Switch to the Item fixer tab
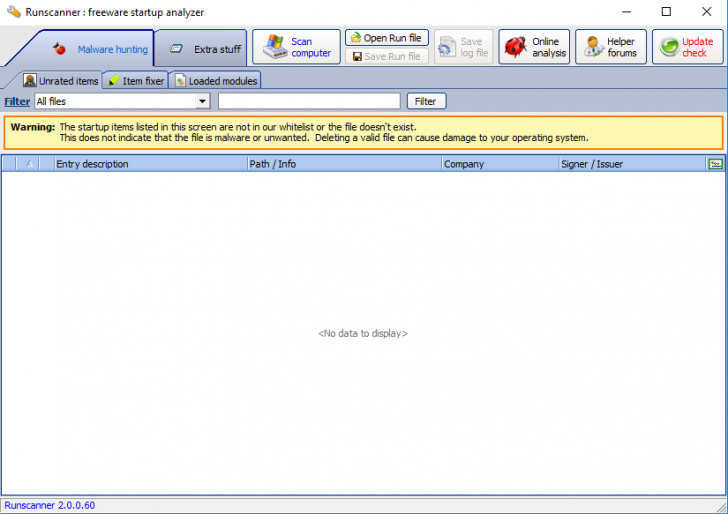The height and width of the screenshot is (514, 728). click(136, 80)
